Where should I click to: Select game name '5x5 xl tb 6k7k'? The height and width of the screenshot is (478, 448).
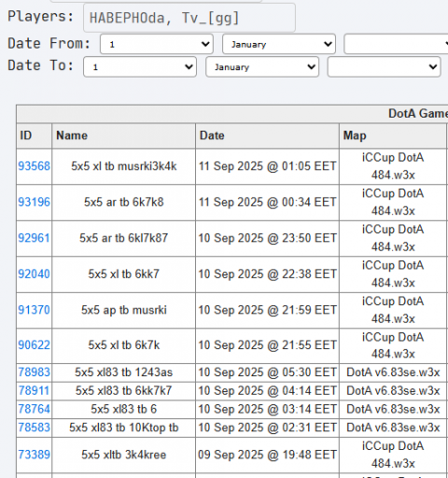click(124, 345)
